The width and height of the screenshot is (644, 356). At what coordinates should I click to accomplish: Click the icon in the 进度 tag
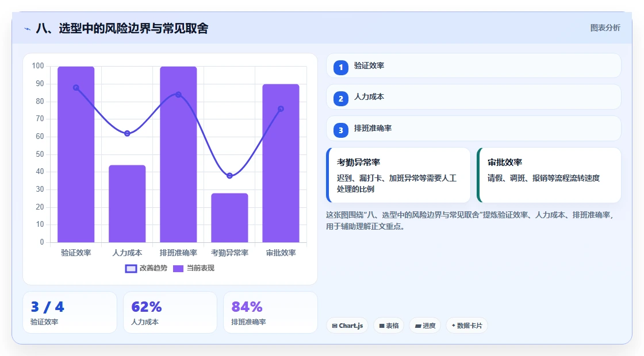[417, 326]
